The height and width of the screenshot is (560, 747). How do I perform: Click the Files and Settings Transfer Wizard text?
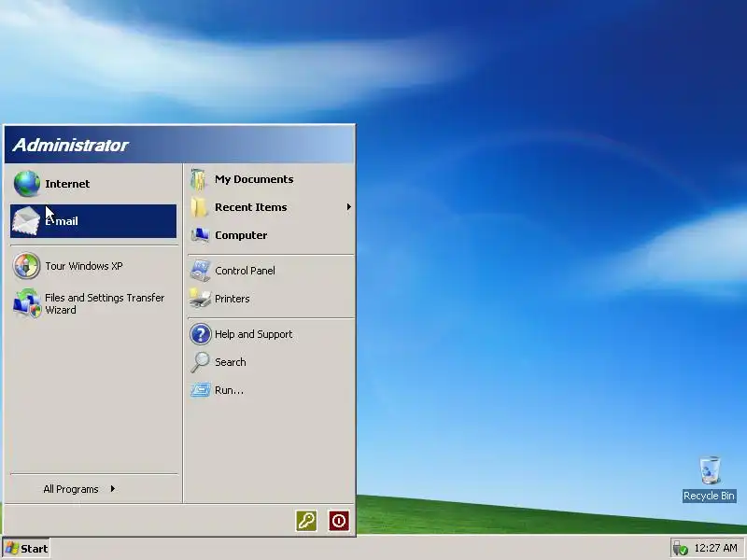coord(105,303)
